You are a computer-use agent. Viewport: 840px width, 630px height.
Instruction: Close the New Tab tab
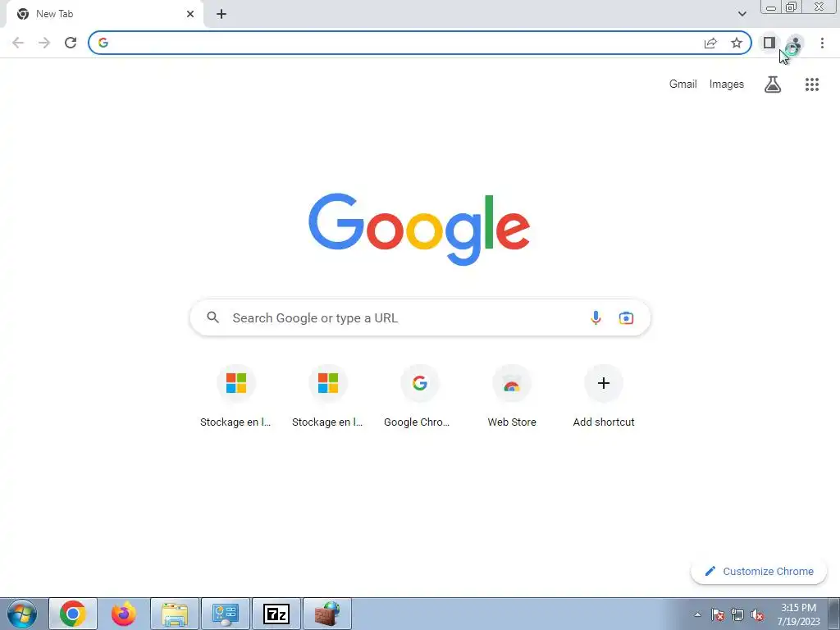point(190,14)
